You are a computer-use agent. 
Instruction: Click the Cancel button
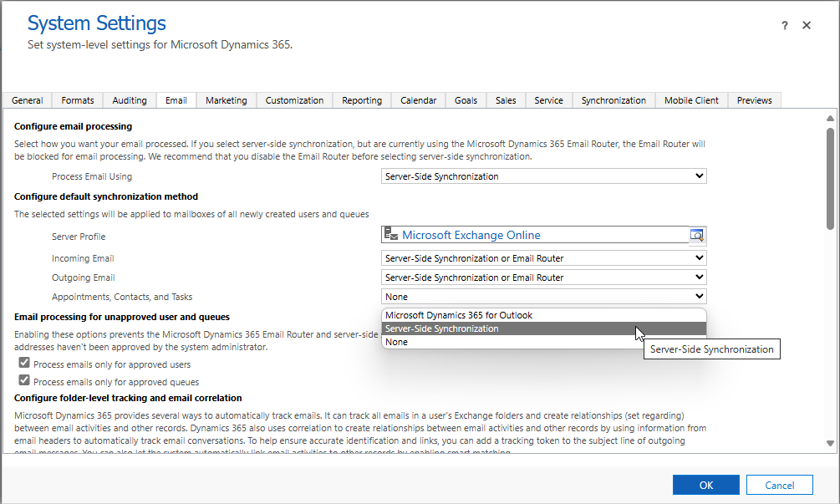coord(780,486)
